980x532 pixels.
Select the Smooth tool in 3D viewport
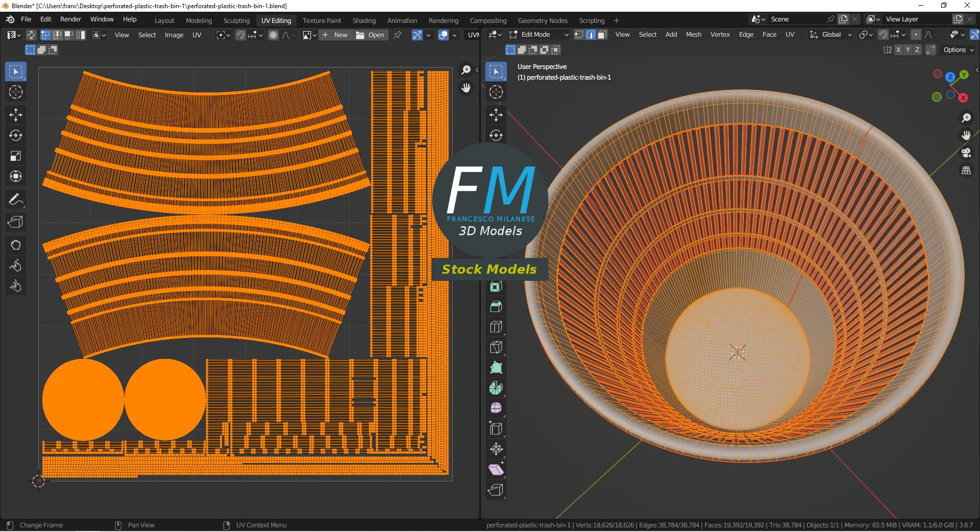[496, 408]
